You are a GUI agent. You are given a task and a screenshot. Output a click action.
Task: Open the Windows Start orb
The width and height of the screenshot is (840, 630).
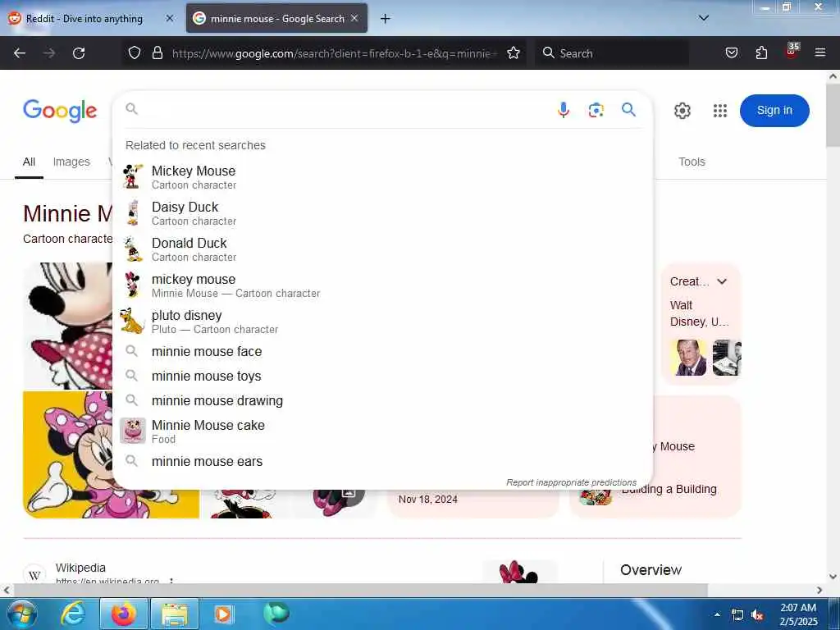coord(21,614)
